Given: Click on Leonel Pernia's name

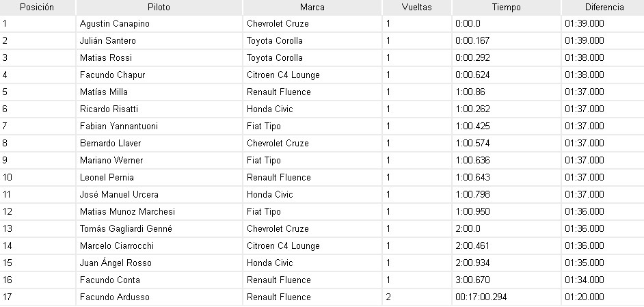Looking at the screenshot, I should coord(107,178).
